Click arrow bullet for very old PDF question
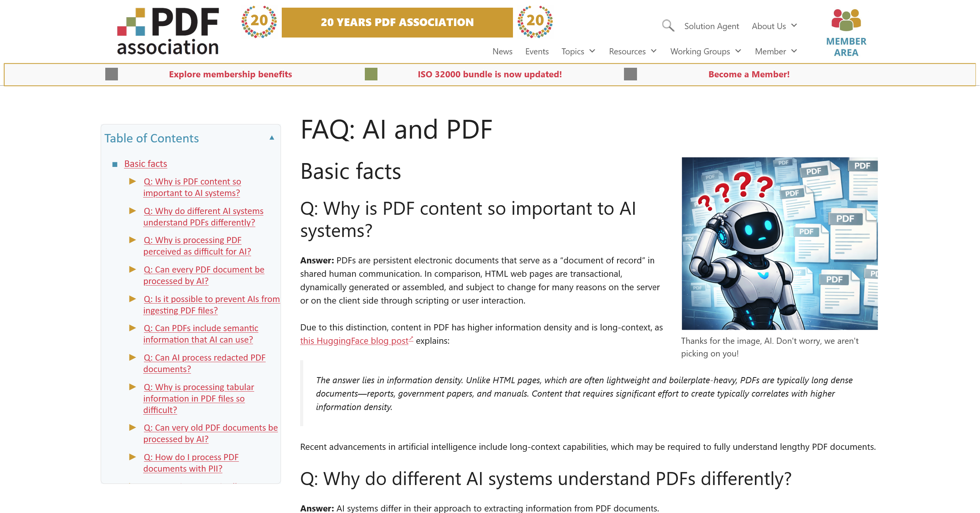 pyautogui.click(x=132, y=427)
